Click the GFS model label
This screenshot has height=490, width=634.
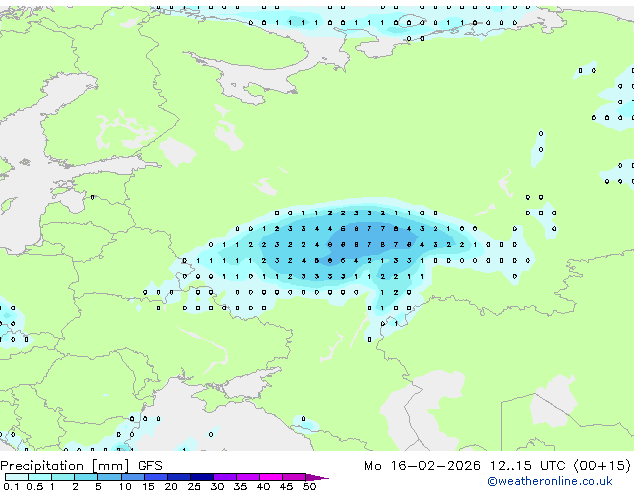point(150,466)
